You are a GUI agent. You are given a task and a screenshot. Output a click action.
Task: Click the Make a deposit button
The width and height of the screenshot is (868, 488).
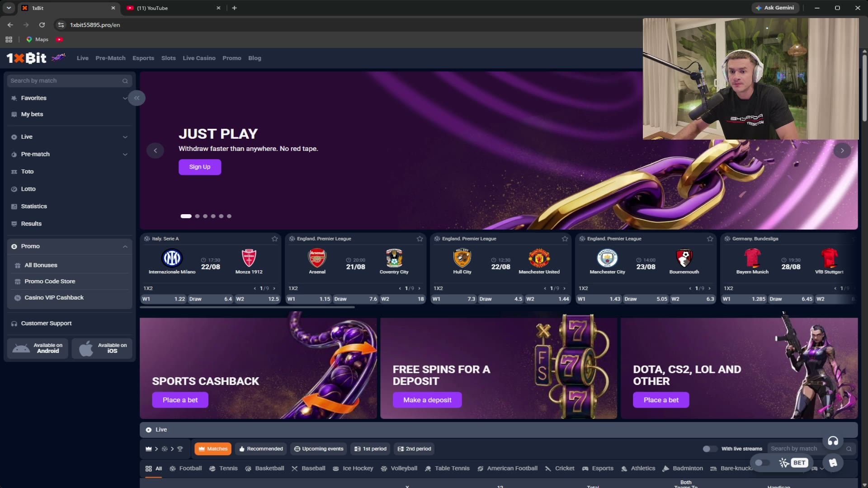[x=427, y=400]
